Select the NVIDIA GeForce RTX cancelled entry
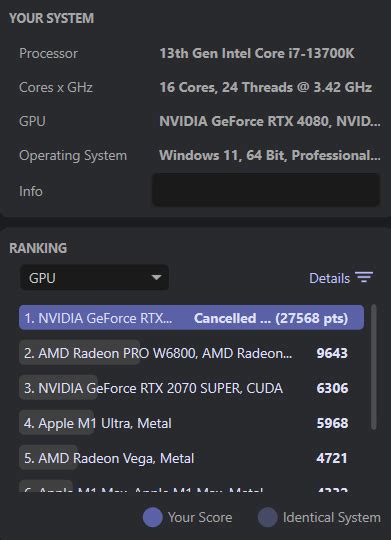The height and width of the screenshot is (540, 391). tap(191, 318)
